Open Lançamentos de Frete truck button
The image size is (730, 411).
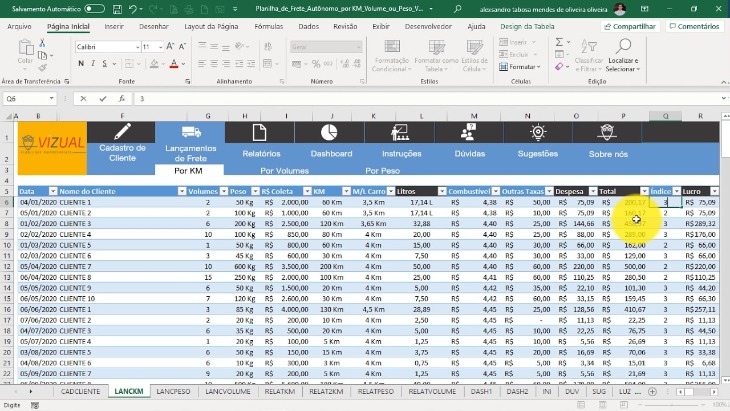click(191, 132)
